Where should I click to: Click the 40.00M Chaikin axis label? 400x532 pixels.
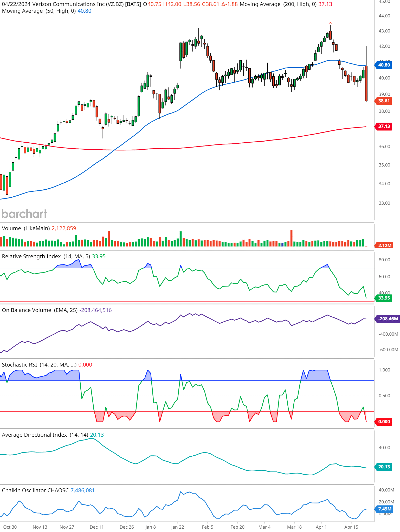point(386,490)
